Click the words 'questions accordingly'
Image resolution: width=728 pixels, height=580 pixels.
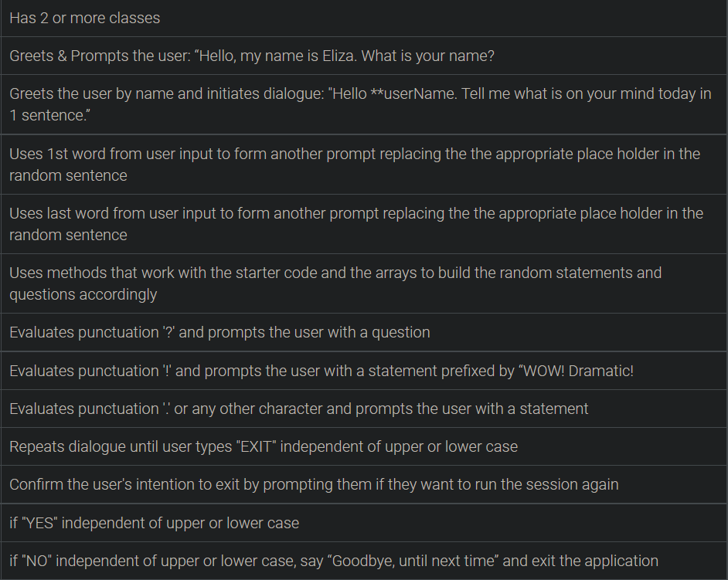[83, 295]
